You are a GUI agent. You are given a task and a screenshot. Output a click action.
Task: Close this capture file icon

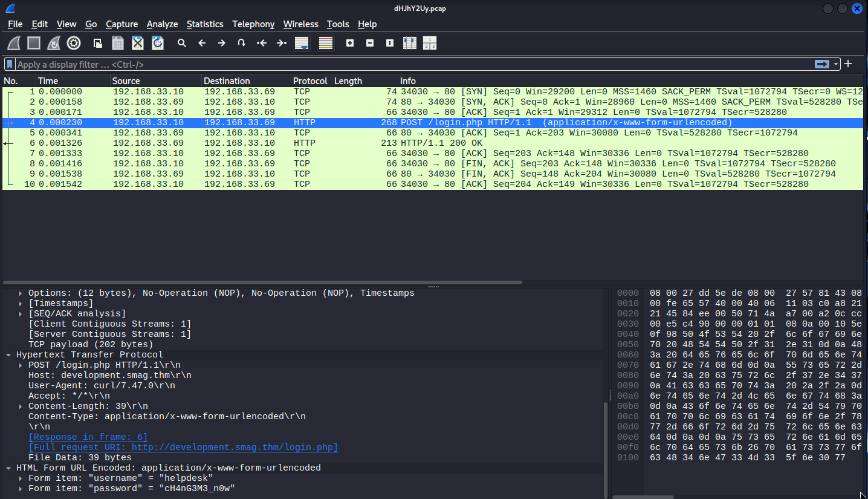[138, 43]
